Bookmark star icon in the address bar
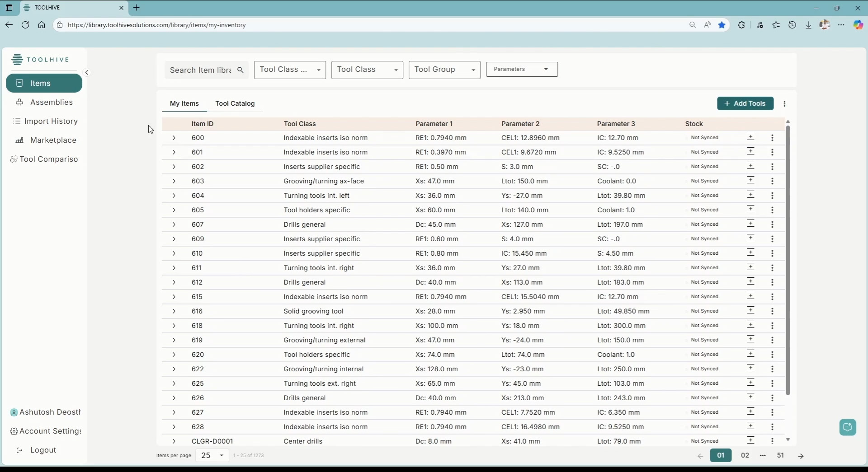This screenshot has height=472, width=868. click(x=722, y=25)
